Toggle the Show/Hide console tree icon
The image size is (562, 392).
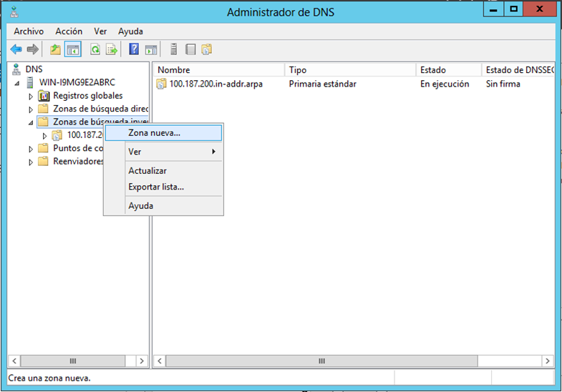tap(72, 49)
